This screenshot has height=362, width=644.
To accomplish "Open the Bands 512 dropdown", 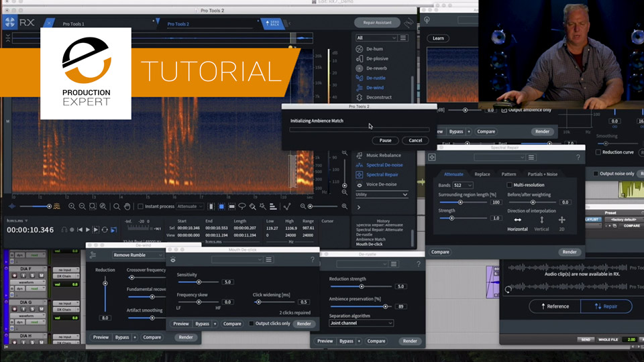I will [x=462, y=185].
